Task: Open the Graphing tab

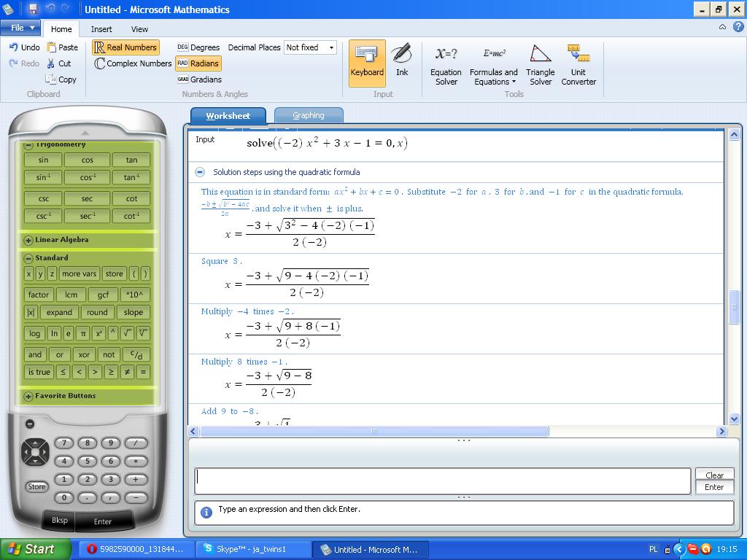Action: 309,116
